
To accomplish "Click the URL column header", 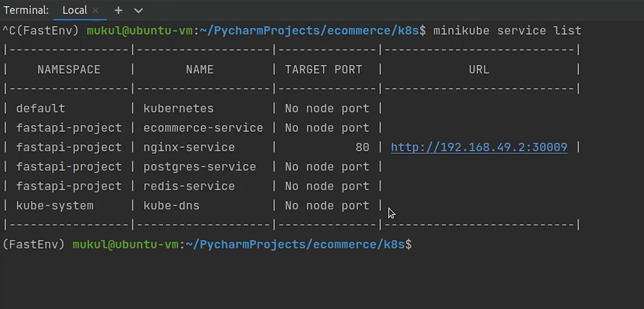I will coord(479,70).
